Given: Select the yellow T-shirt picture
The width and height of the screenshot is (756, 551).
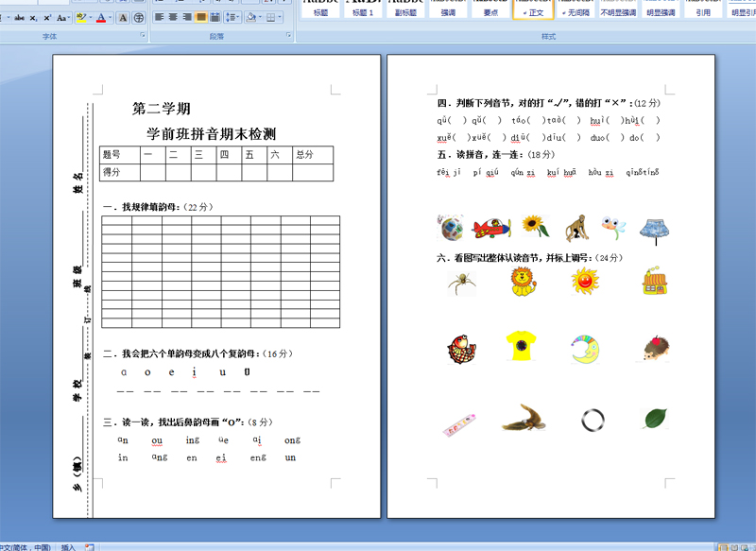Looking at the screenshot, I should (522, 346).
